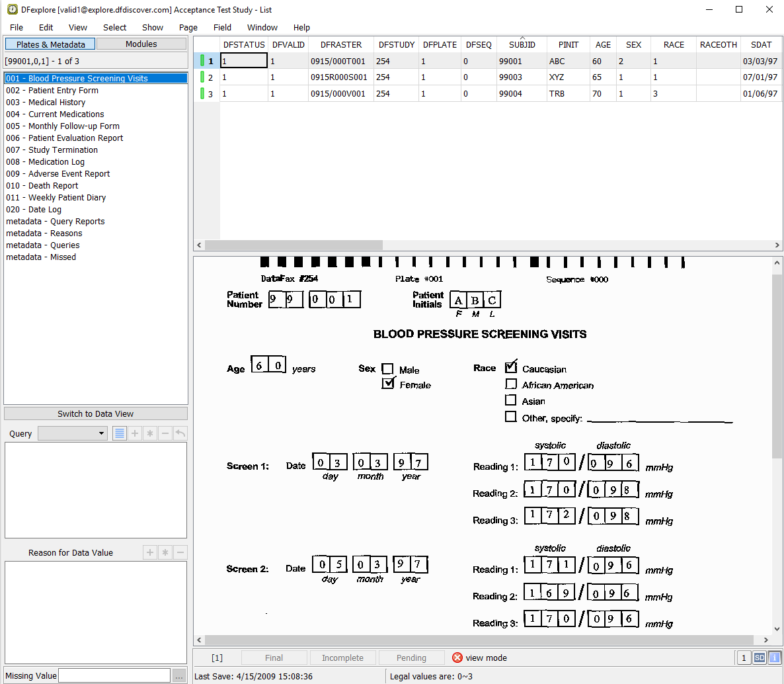
Task: Open the Query dropdown
Action: (x=73, y=433)
